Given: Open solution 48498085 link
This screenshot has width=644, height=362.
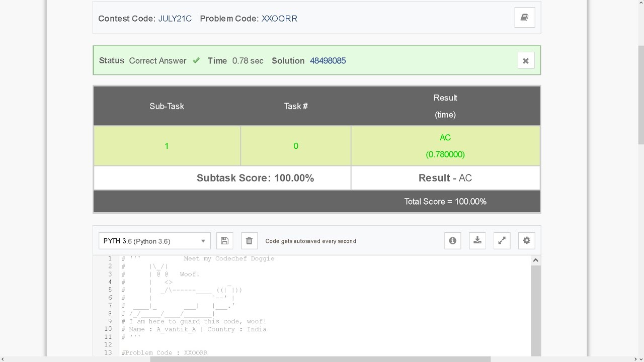Looking at the screenshot, I should pyautogui.click(x=328, y=61).
